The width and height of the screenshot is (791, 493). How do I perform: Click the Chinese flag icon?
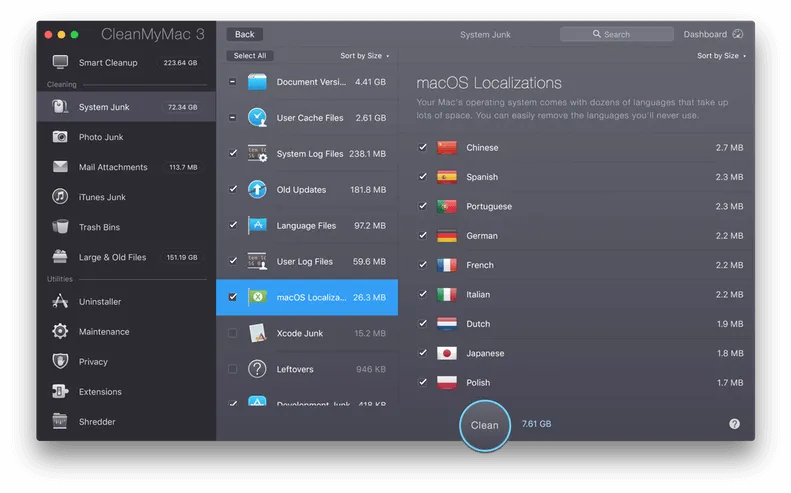pyautogui.click(x=446, y=147)
